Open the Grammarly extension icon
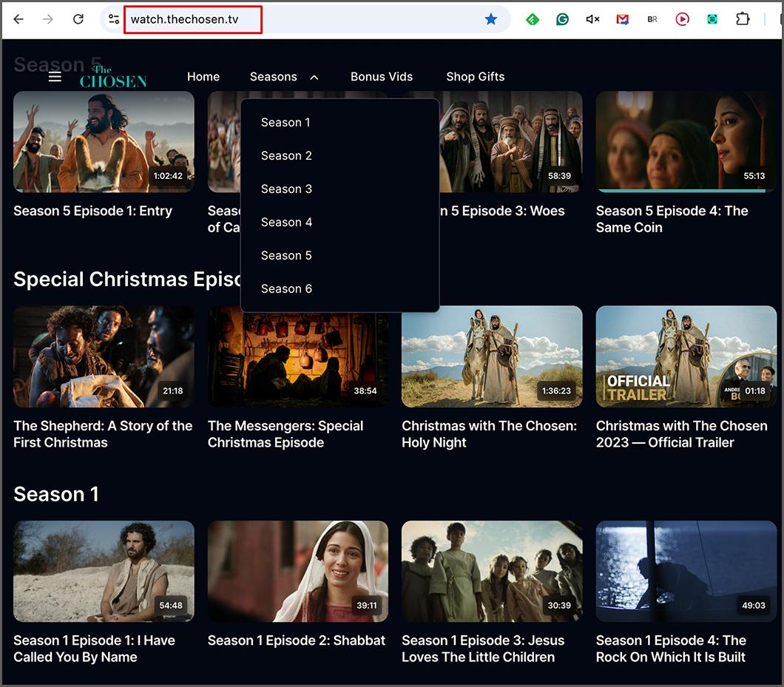This screenshot has height=687, width=784. 562,19
